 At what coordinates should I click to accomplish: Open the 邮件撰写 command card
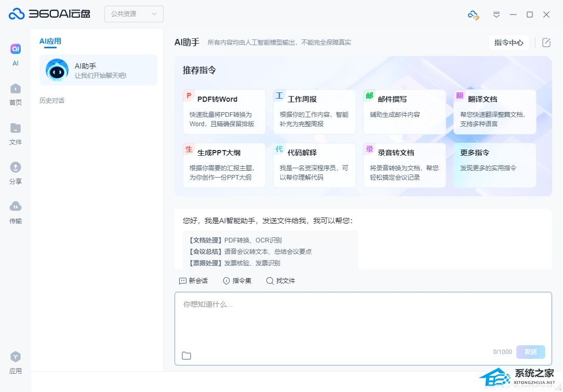click(405, 112)
